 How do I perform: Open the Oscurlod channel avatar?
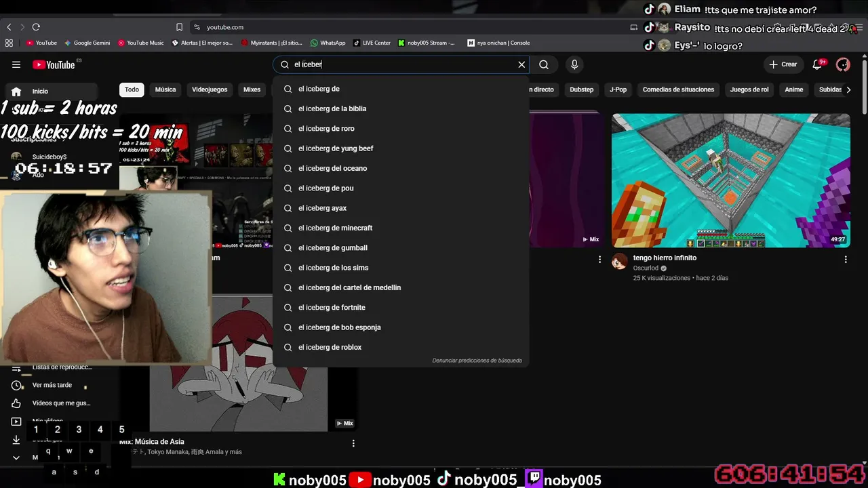pos(620,262)
